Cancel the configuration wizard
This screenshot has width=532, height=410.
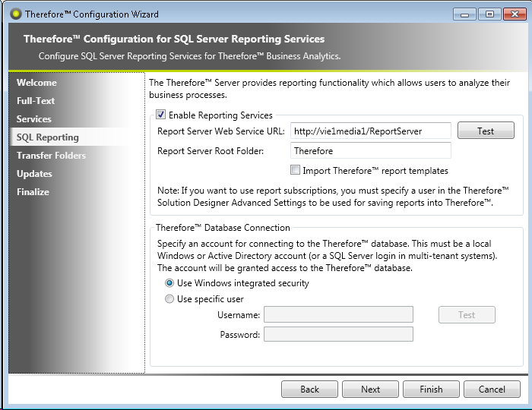tap(492, 389)
